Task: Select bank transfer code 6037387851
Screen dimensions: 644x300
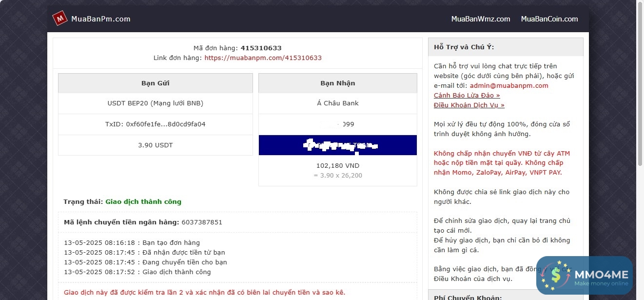Action: pyautogui.click(x=202, y=222)
